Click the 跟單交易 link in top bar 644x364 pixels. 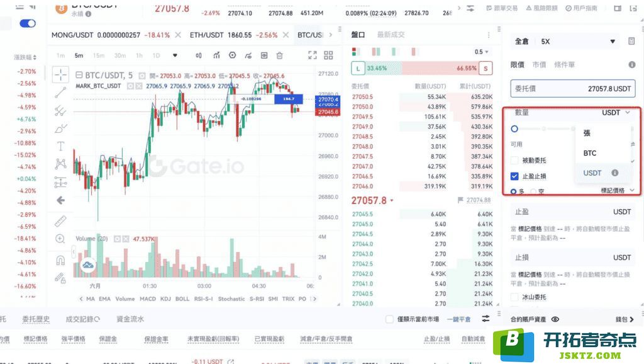(502, 8)
